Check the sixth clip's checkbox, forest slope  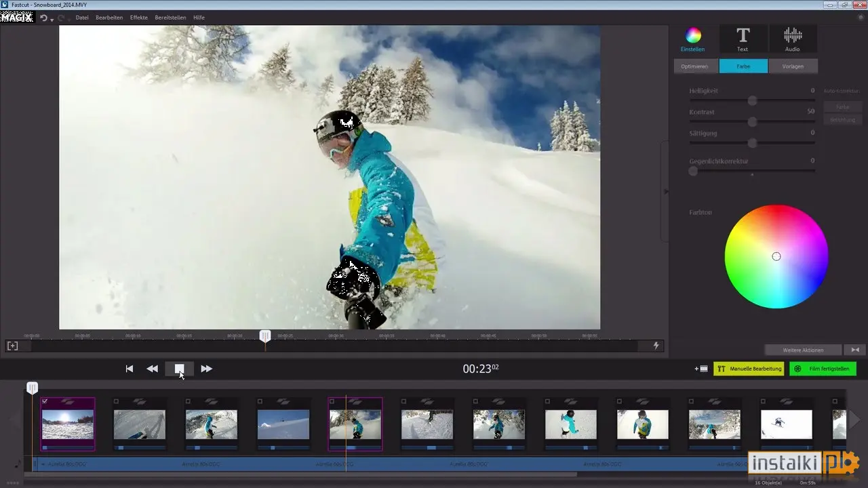coord(404,401)
